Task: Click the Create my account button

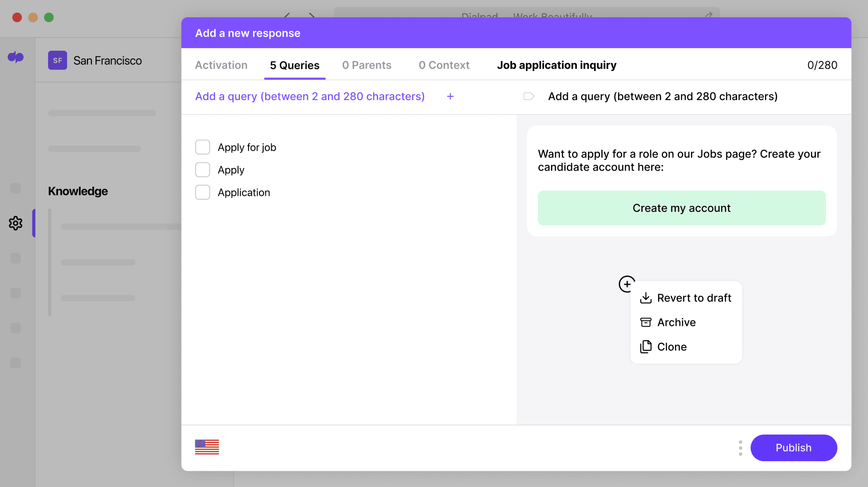Action: tap(681, 208)
